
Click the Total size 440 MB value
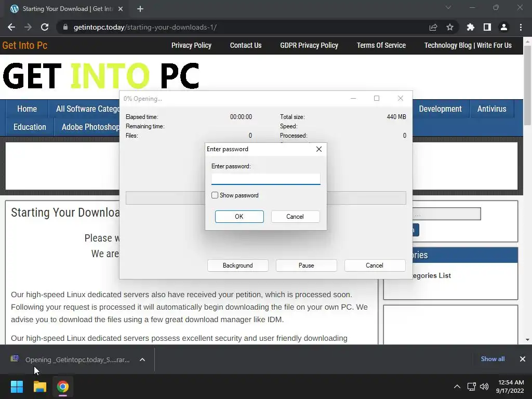click(396, 117)
